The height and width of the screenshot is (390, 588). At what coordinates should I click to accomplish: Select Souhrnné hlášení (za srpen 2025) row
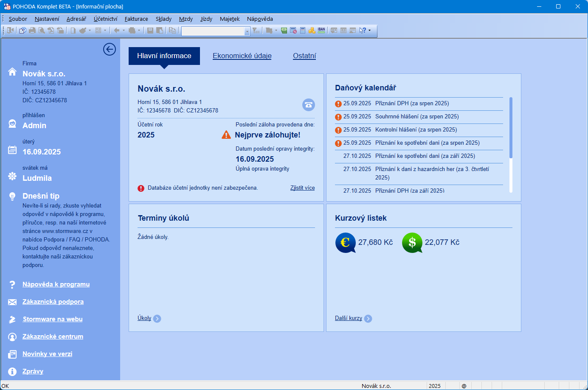[x=419, y=117]
